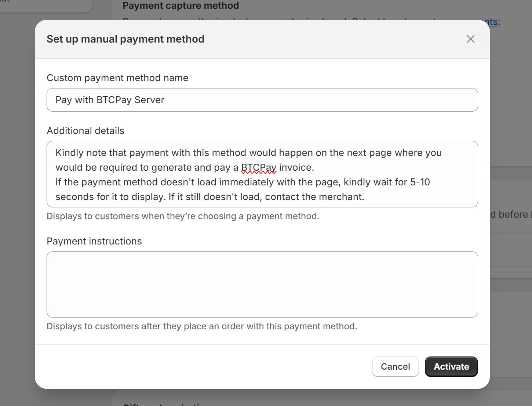Select the Custom payment method name field
Viewport: 532px width, 406px height.
click(x=262, y=100)
